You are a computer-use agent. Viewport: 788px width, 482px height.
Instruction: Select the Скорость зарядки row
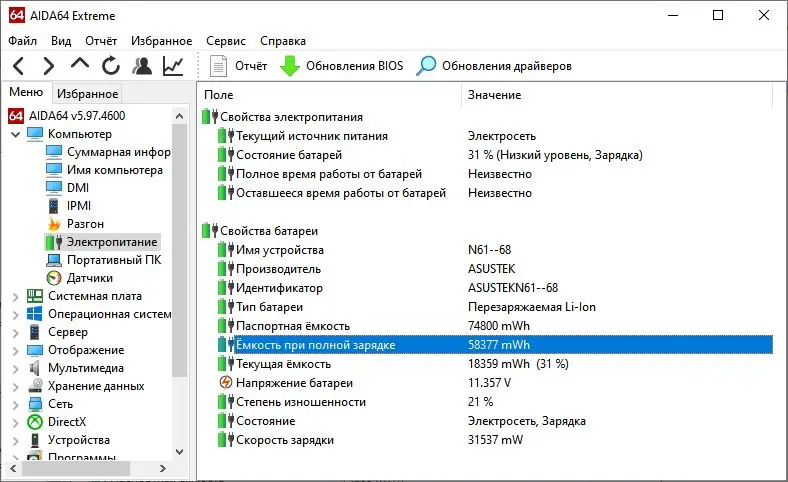[x=495, y=440]
